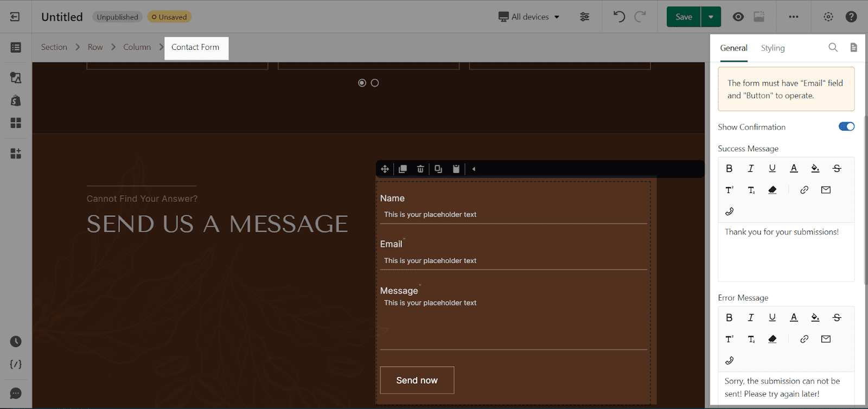
Task: Copy the Contact Form element
Action: pyautogui.click(x=438, y=169)
